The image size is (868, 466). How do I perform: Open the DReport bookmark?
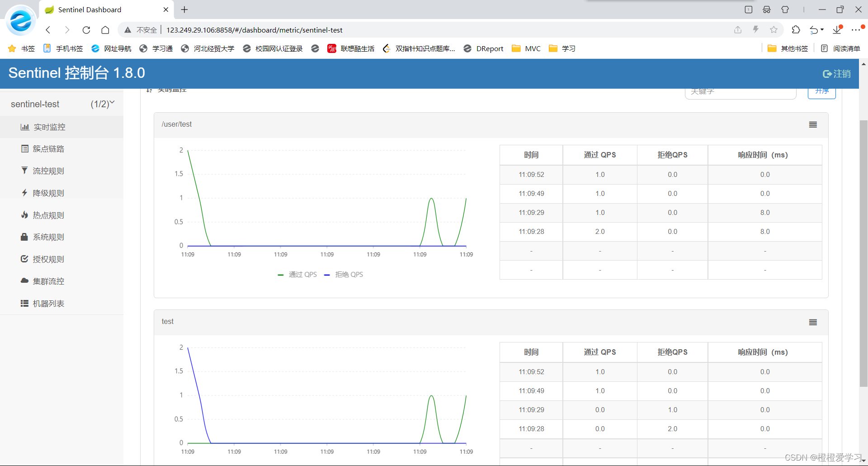[x=483, y=48]
